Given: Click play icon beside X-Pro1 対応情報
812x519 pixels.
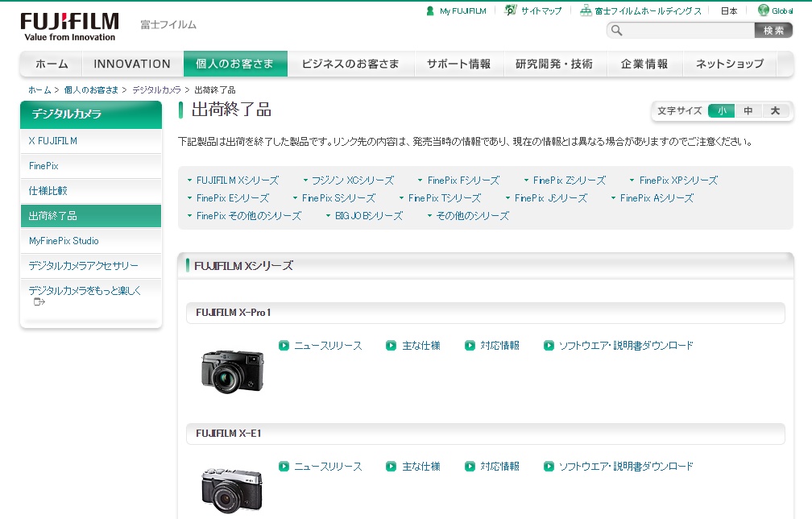Looking at the screenshot, I should pos(470,346).
